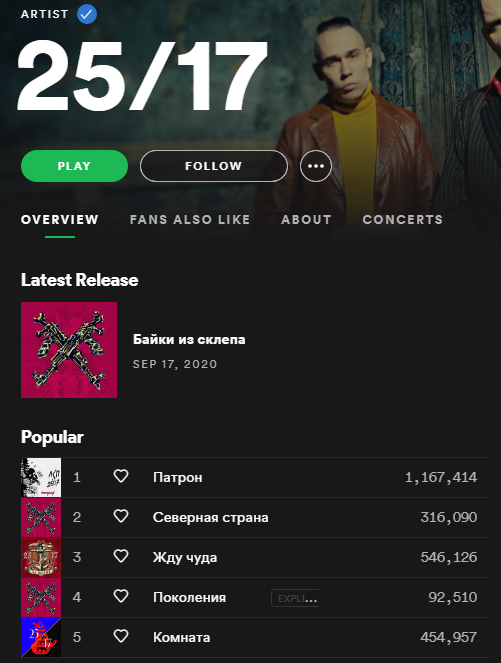Viewport: 501px width, 663px height.
Task: Open the Патрон track album cover
Action: 41,477
